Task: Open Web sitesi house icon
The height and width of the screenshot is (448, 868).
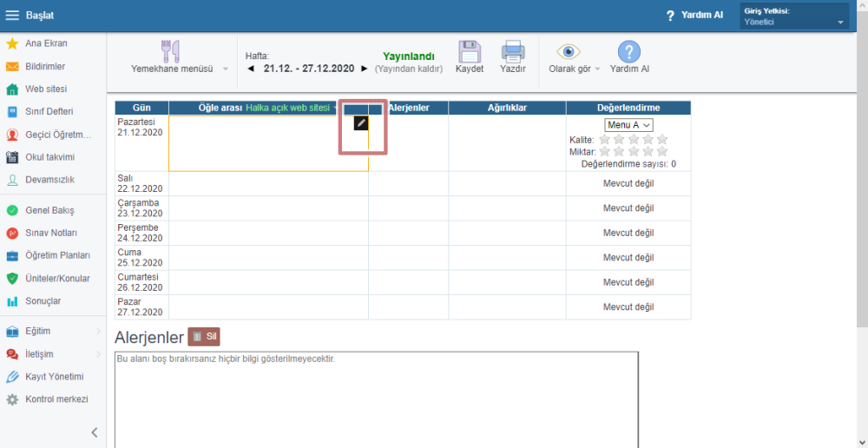Action: (x=12, y=89)
